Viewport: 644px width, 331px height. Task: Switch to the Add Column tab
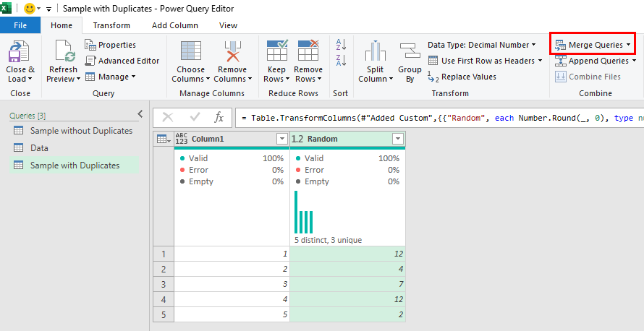[175, 25]
